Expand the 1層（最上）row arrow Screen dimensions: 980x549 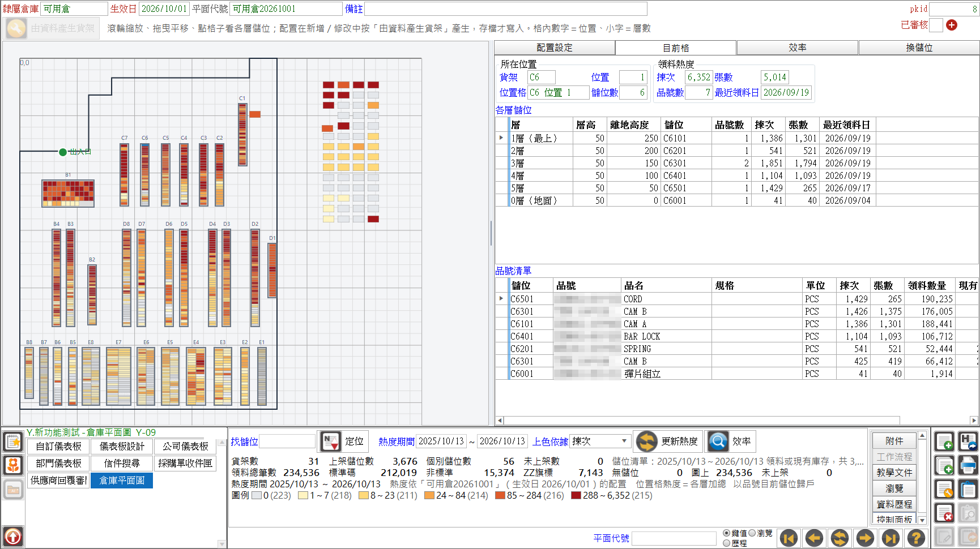[x=501, y=138]
